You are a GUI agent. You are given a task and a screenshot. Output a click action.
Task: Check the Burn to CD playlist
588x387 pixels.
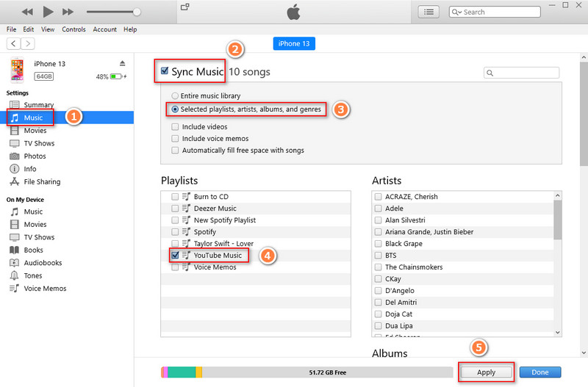tap(175, 197)
